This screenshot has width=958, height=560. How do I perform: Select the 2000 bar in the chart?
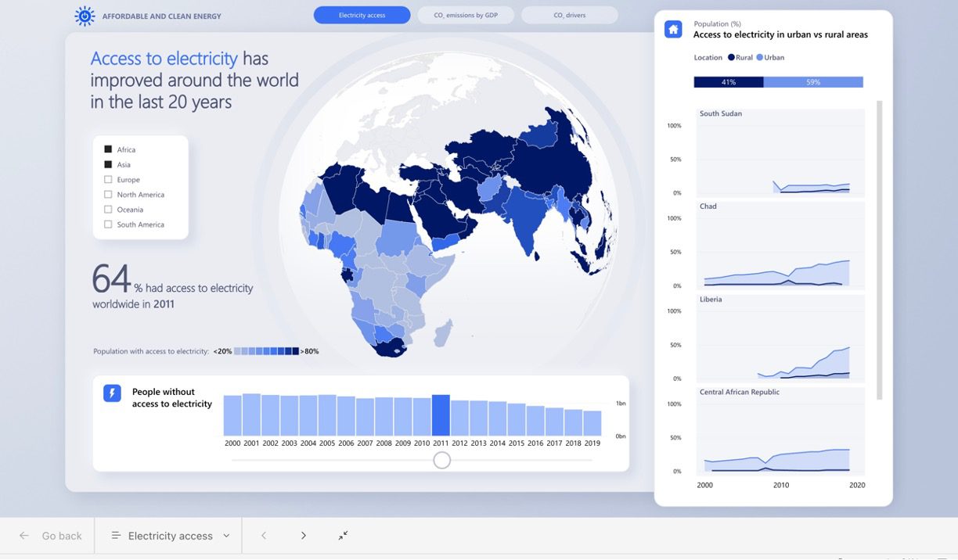(232, 415)
